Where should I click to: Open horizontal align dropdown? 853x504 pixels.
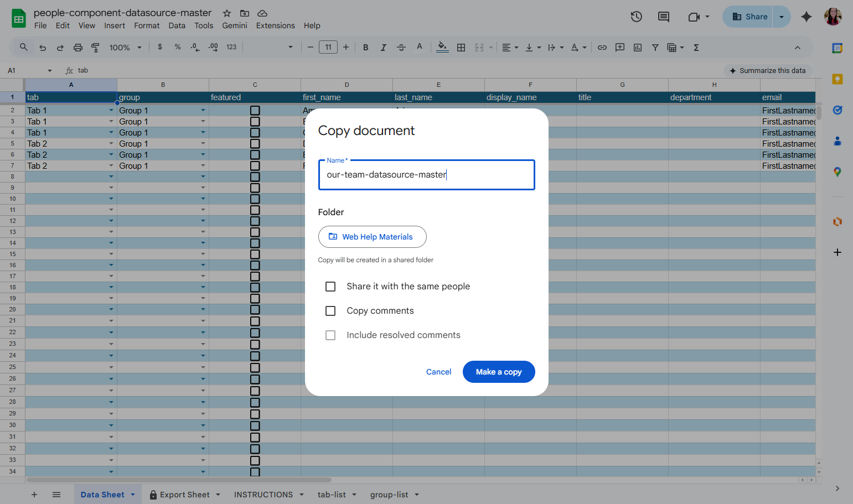click(510, 48)
